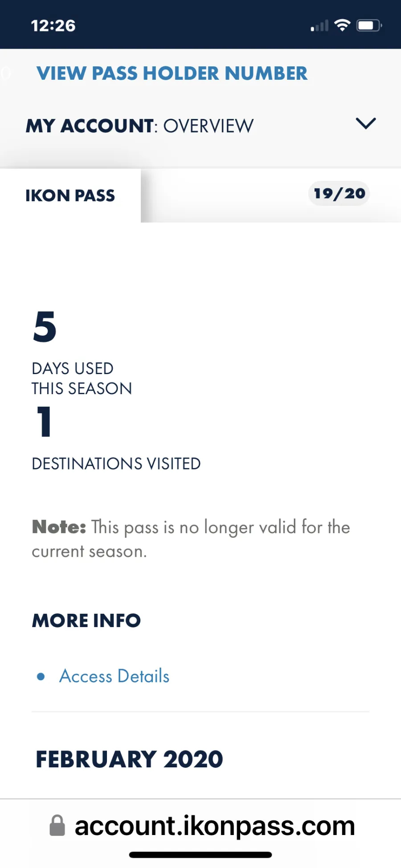Tap the battery indicator icon
401x868 pixels.
tap(369, 25)
